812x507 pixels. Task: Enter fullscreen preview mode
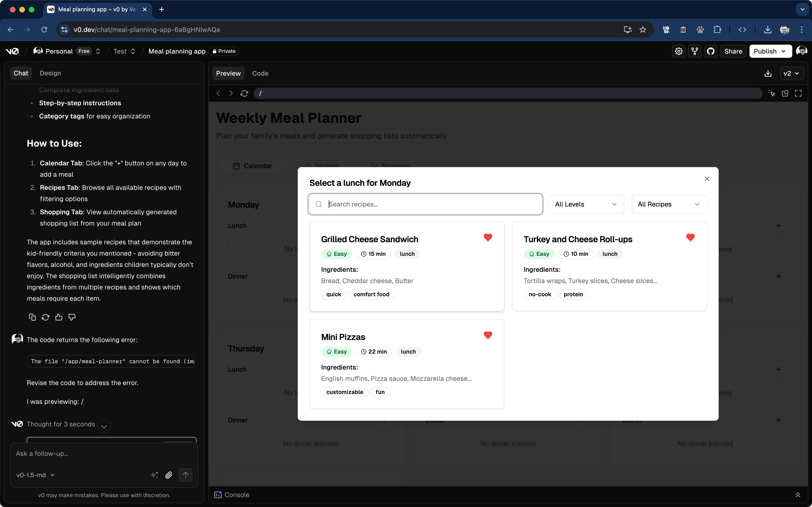(x=798, y=93)
